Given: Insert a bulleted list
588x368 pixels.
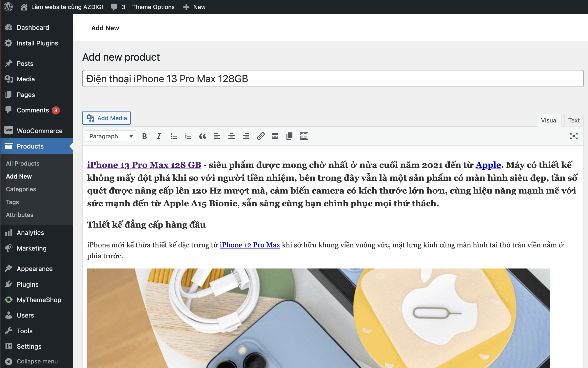Looking at the screenshot, I should pos(173,136).
